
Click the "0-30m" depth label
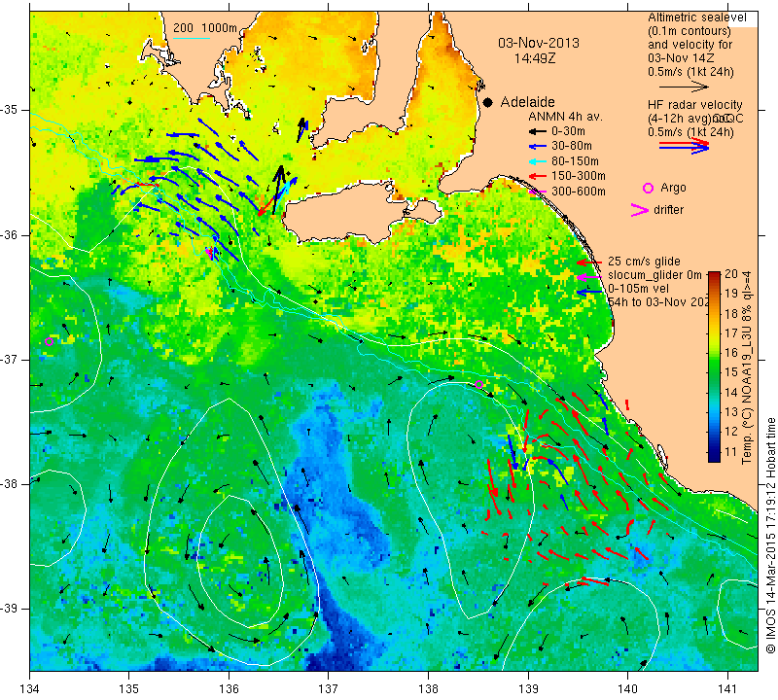(568, 131)
